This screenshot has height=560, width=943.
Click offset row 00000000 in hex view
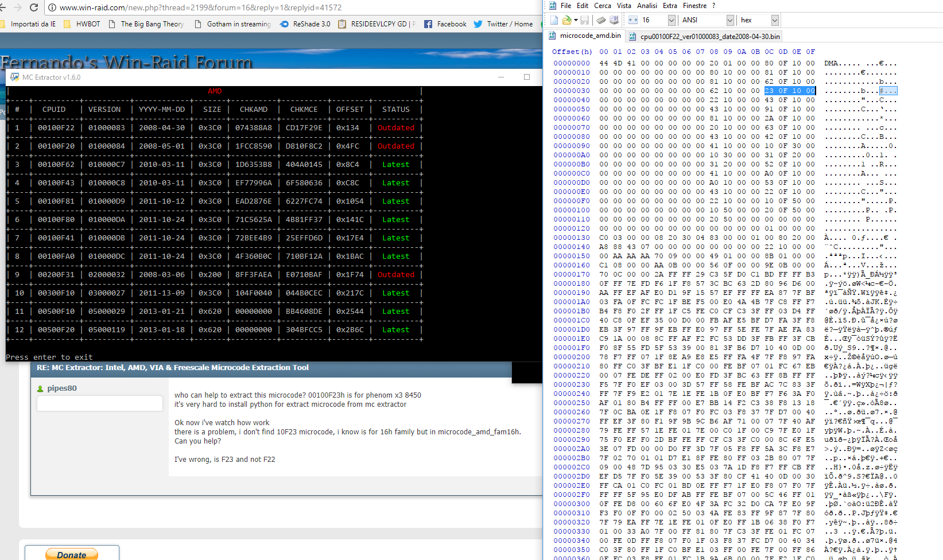coord(572,63)
